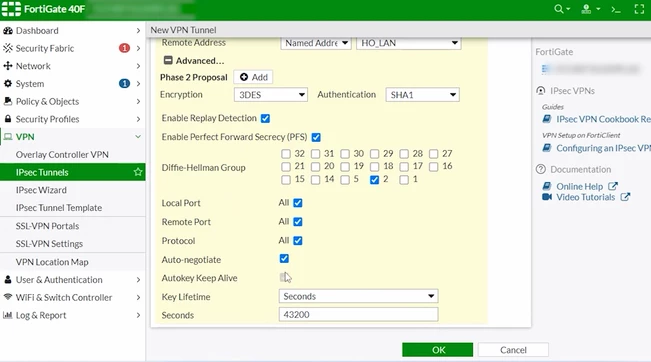The width and height of the screenshot is (651, 362).
Task: Uncheck Enable Perfect Forward Secrecy (PFS)
Action: (x=316, y=137)
